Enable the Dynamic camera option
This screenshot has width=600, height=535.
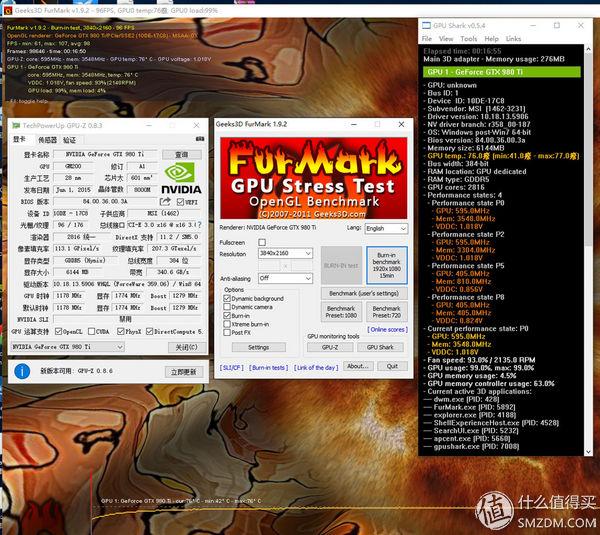tap(227, 307)
